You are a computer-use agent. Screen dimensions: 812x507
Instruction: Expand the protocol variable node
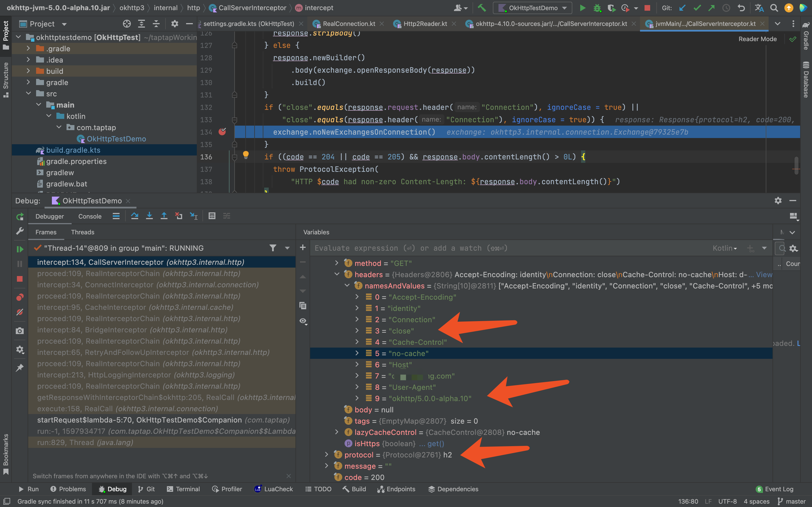pos(327,455)
